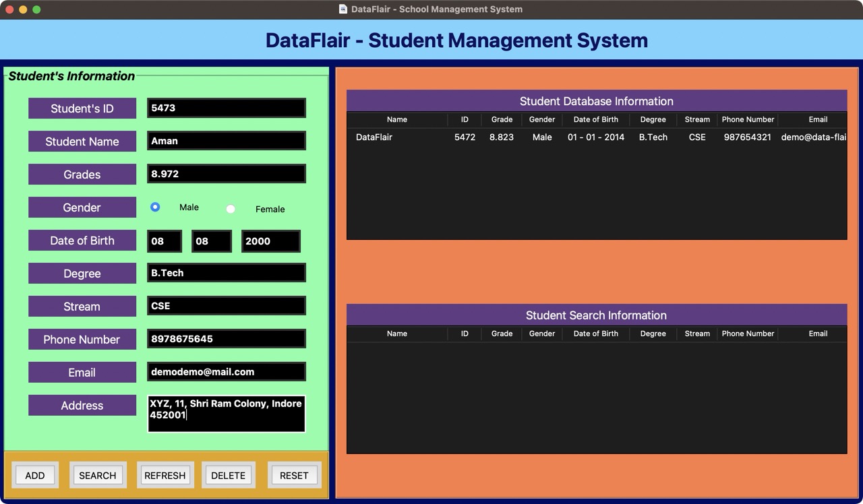
Task: Click the RESET button
Action: pyautogui.click(x=294, y=475)
